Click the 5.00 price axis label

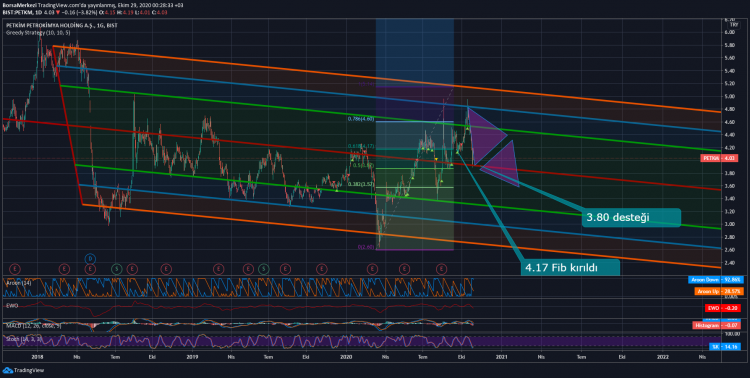[x=730, y=96]
